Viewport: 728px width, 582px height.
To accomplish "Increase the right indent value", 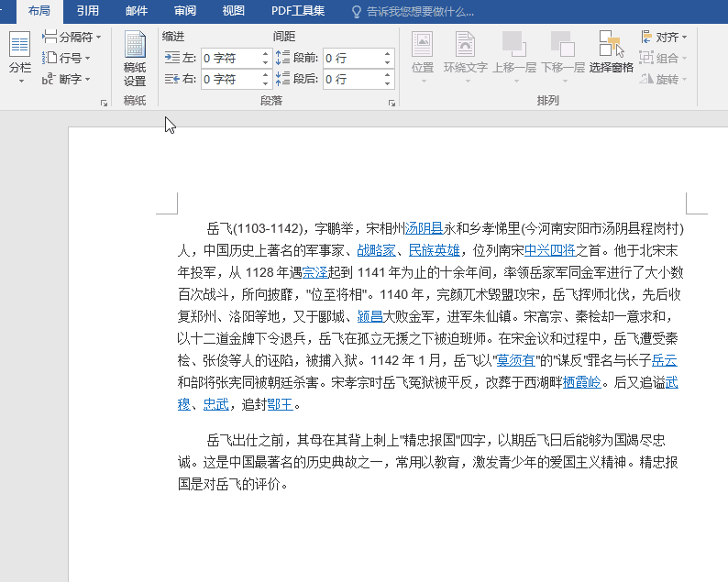I will point(265,75).
